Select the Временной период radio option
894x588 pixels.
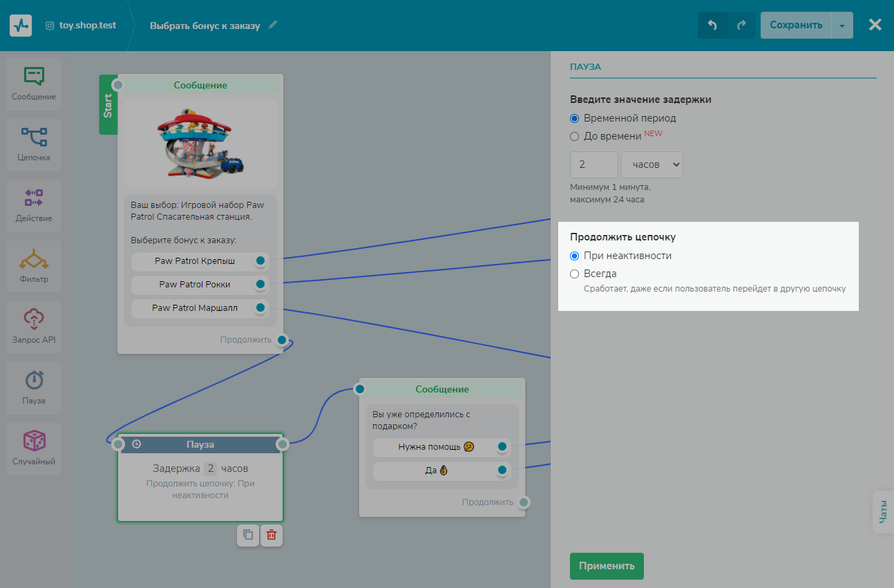[x=575, y=118]
